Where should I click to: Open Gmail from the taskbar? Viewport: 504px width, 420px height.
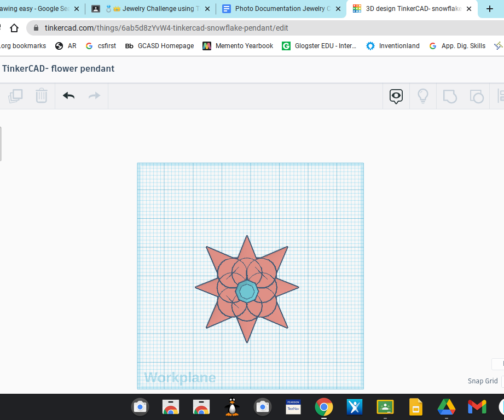(x=476, y=407)
